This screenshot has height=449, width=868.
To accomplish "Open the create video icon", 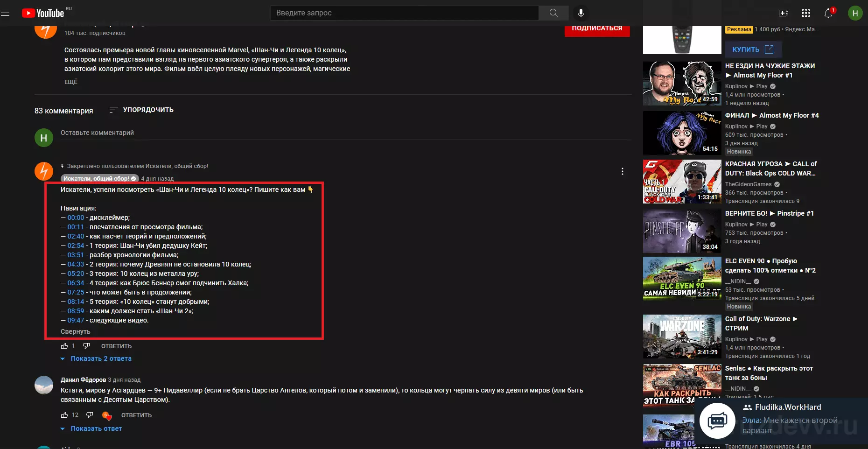I will point(784,13).
